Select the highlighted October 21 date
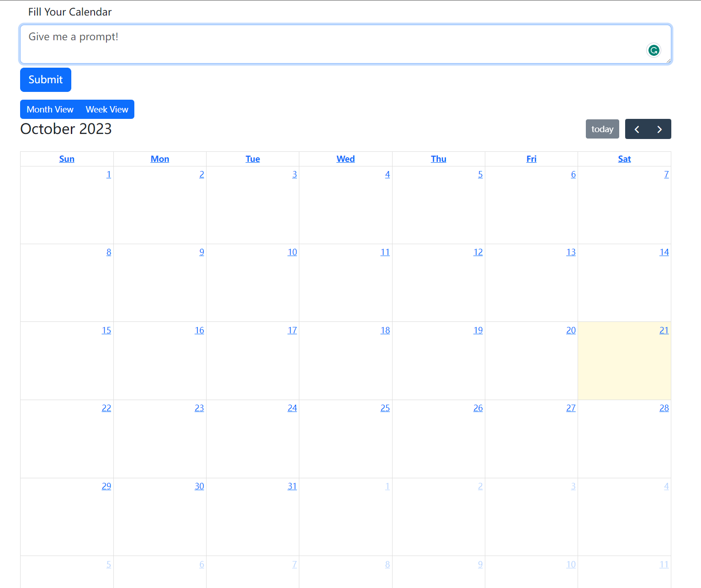701x588 pixels. point(664,330)
